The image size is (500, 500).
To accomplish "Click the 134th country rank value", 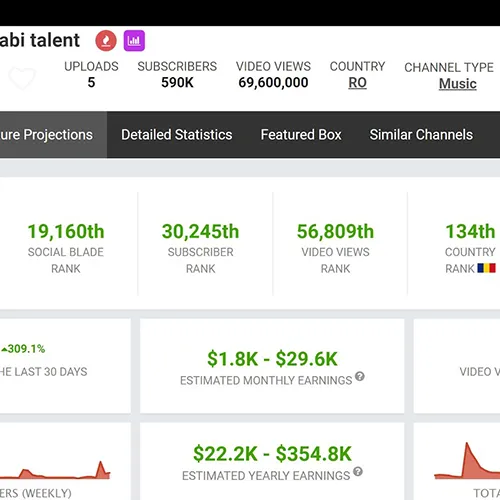I will [x=470, y=231].
